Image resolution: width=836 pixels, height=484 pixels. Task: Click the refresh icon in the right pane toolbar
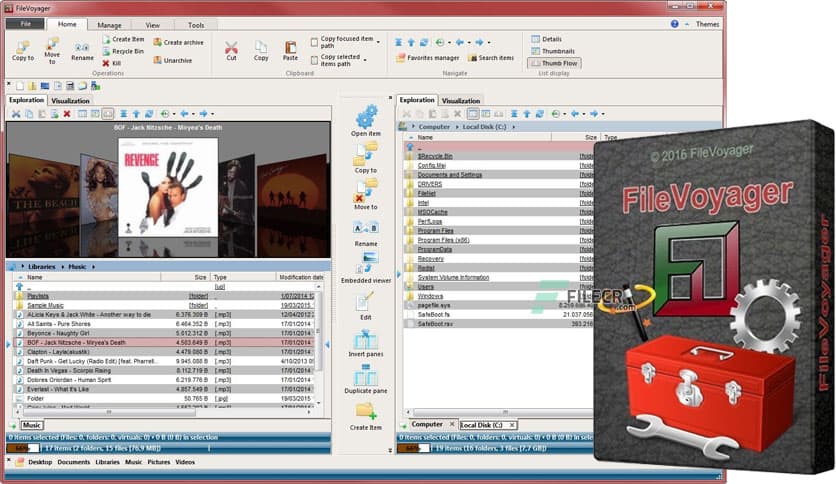pyautogui.click(x=540, y=114)
